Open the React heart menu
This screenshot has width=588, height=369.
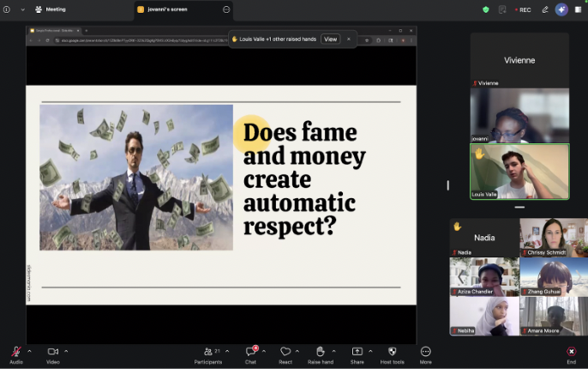click(x=285, y=355)
